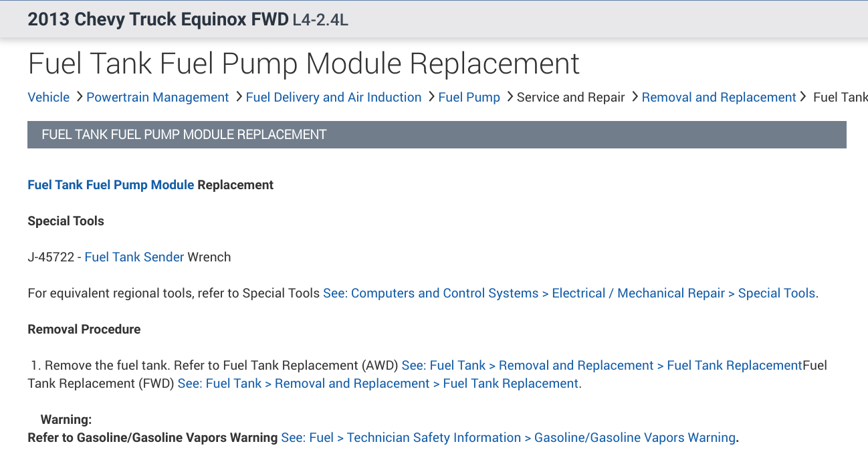
Task: Click the gray FUEL TANK FUEL PUMP MODULE REPLACEMENT header bar
Action: click(x=437, y=134)
